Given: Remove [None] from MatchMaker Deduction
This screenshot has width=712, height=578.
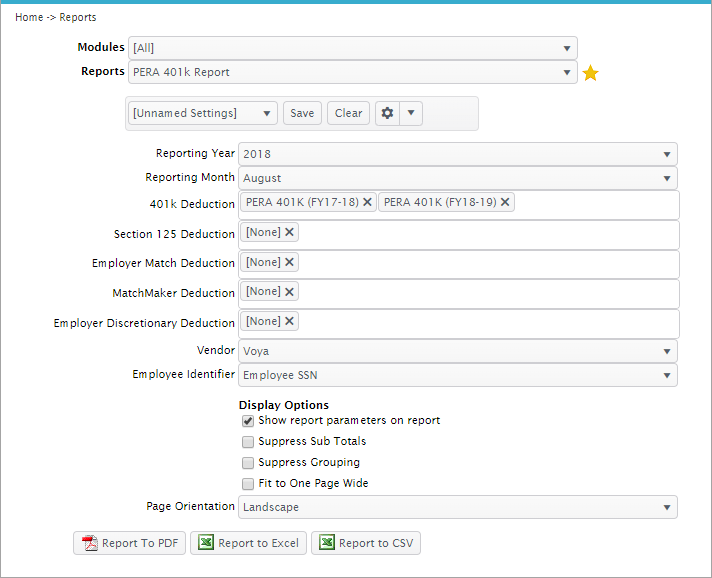Looking at the screenshot, I should pyautogui.click(x=290, y=291).
